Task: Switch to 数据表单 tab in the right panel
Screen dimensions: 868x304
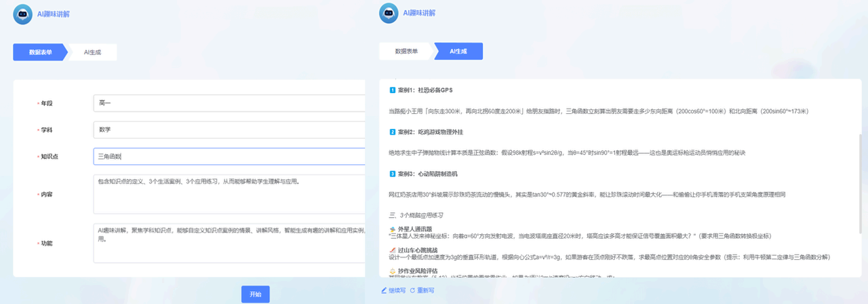Action: 406,51
